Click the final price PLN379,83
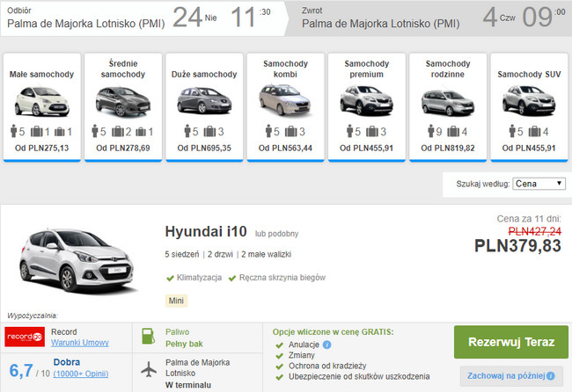This screenshot has height=392, width=572. (x=517, y=246)
